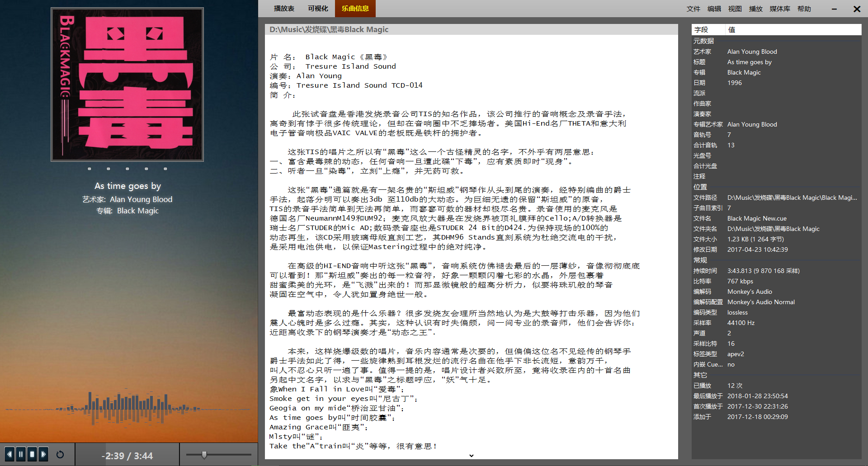Image resolution: width=868 pixels, height=466 pixels.
Task: Pause the current song
Action: point(21,454)
